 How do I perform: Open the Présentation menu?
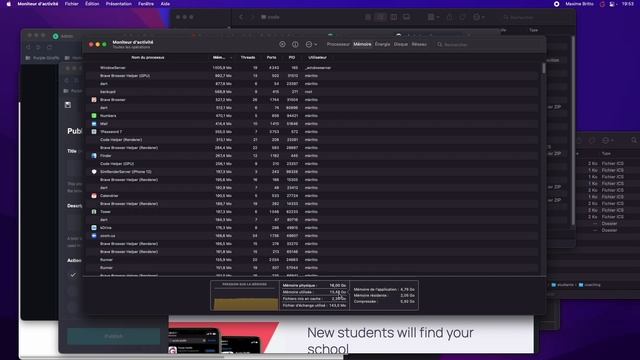[x=118, y=4]
